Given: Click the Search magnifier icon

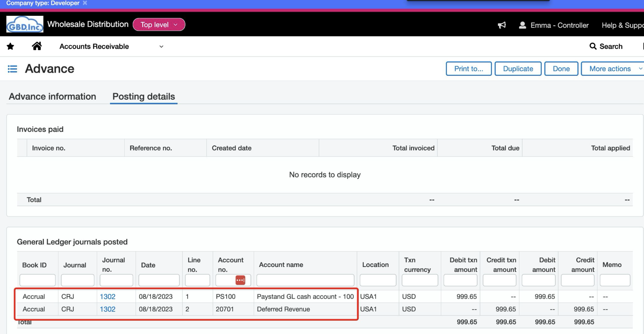Looking at the screenshot, I should click(593, 46).
